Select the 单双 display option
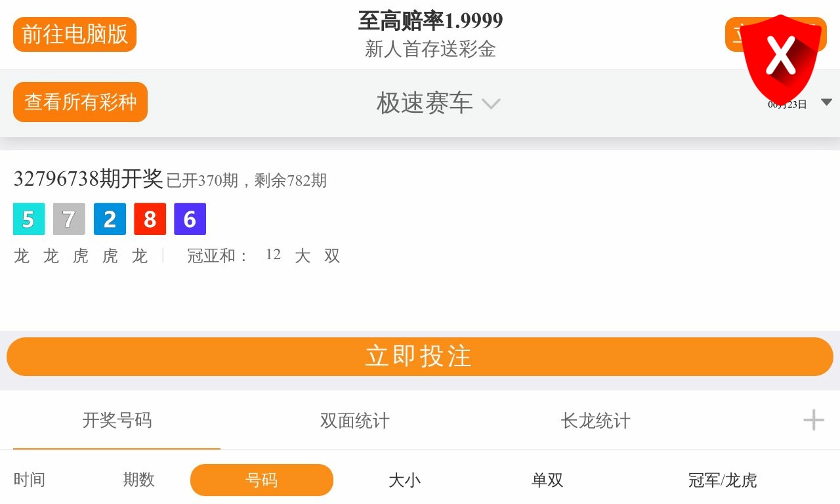The width and height of the screenshot is (840, 504). [x=547, y=480]
